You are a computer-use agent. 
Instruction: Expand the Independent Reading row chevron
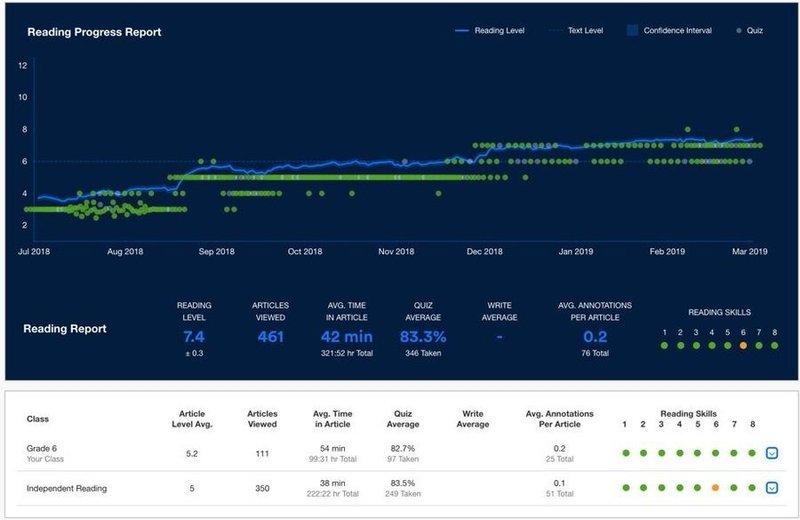(x=772, y=488)
